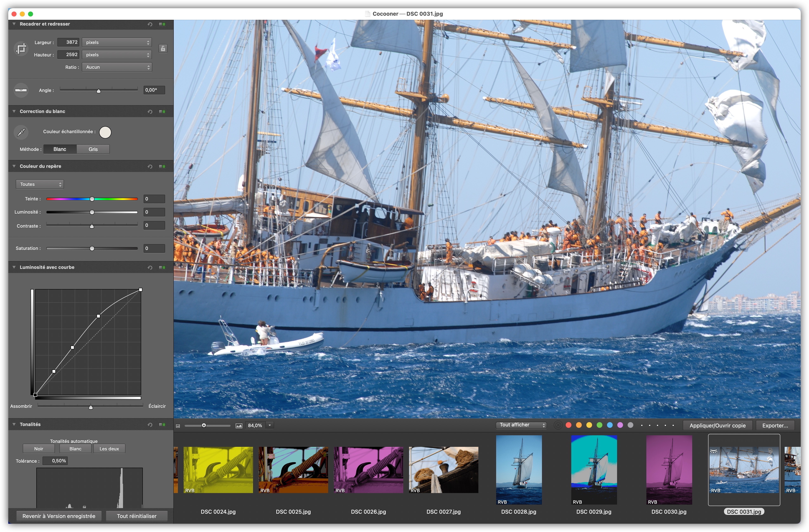The height and width of the screenshot is (532, 809).
Task: Click the sampled color swatch
Action: coord(105,133)
